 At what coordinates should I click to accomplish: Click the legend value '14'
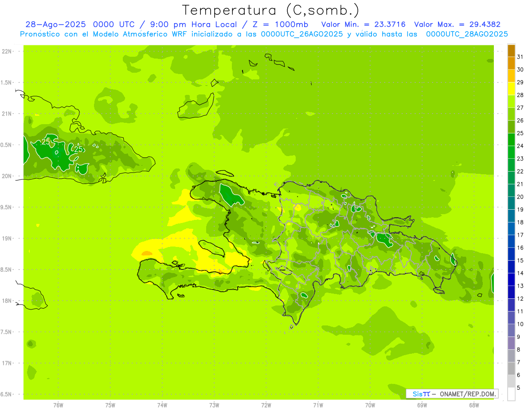pos(520,273)
